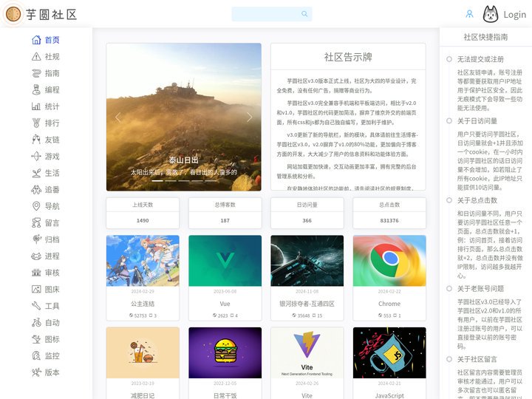Open the JavaScript mug thumbnail

(x=389, y=352)
